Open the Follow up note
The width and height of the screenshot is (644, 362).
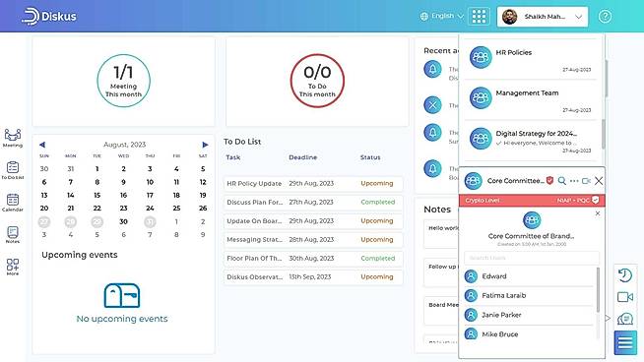click(441, 272)
